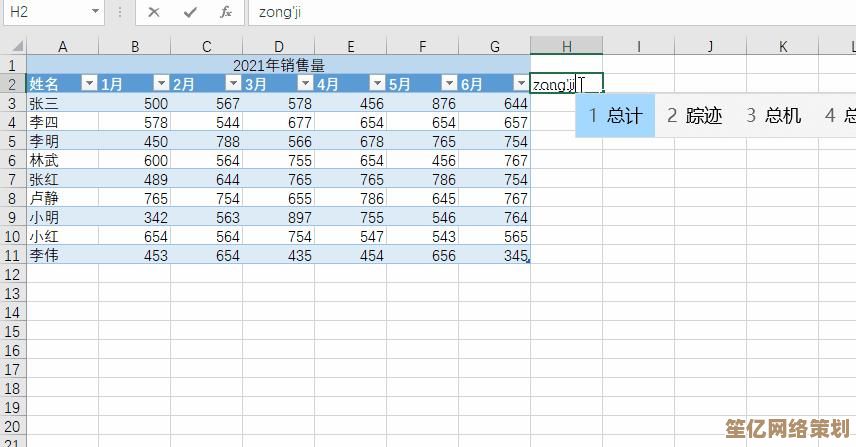Open the 1月 filter dropdown
This screenshot has width=856, height=447.
coord(160,84)
